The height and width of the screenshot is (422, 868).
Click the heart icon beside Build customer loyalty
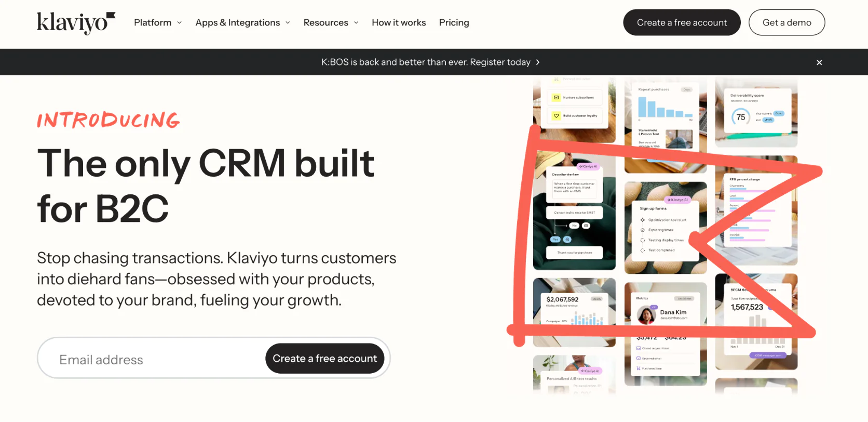pos(556,116)
